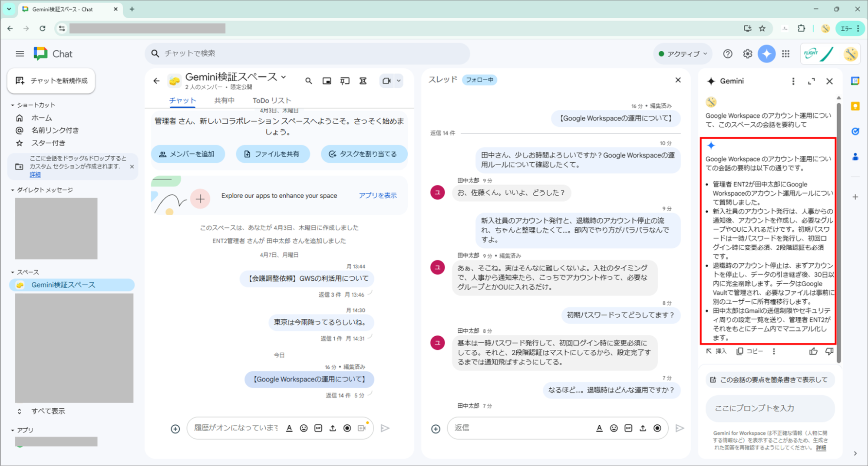Screen dimensions: 868x466
Task: Click the hourglass icon in space header
Action: [363, 81]
